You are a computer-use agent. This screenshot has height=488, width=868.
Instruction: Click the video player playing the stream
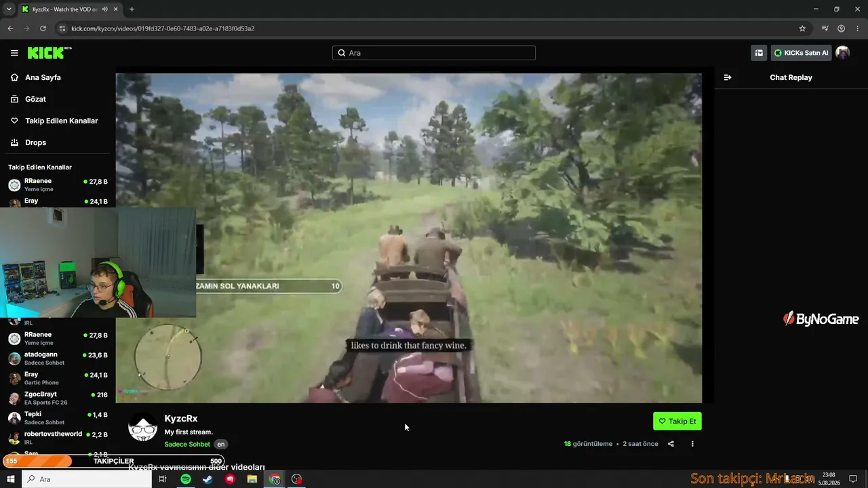pyautogui.click(x=409, y=238)
